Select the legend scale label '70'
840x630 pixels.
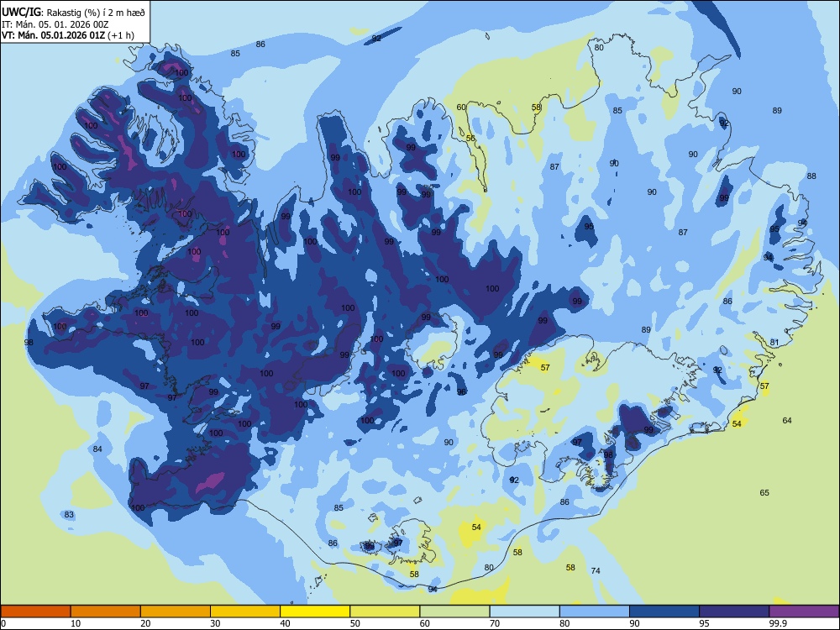coord(495,623)
